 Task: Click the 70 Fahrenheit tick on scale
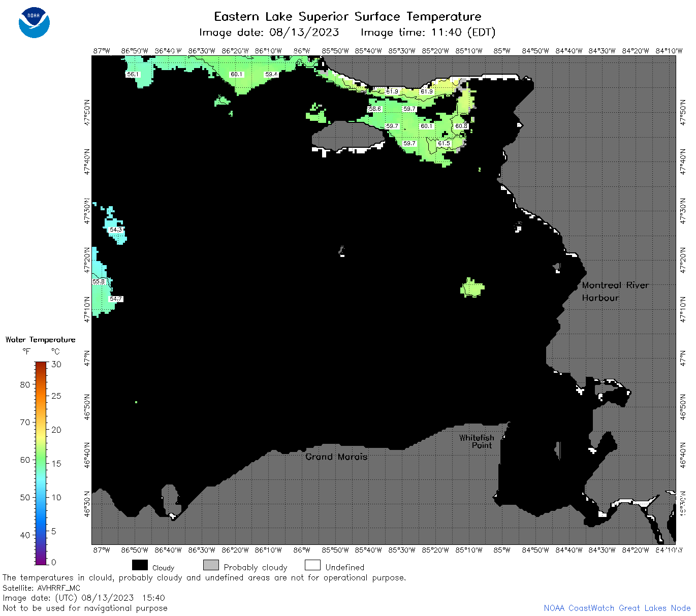(25, 422)
